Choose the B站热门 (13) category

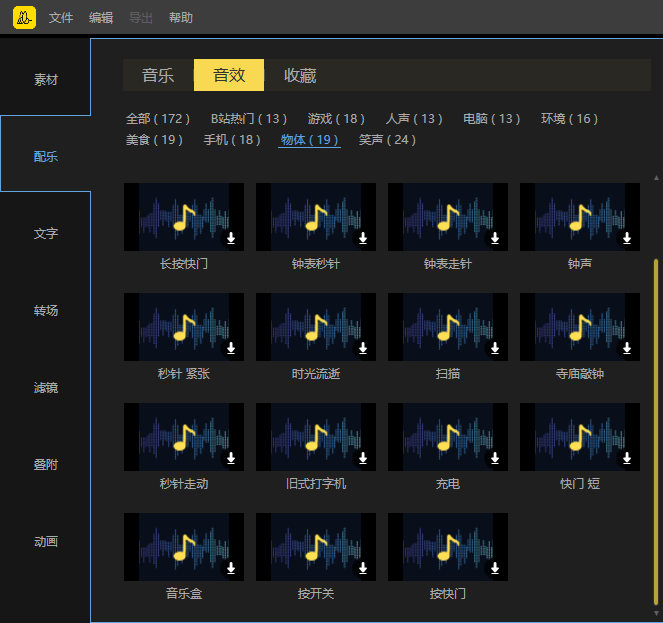(x=248, y=119)
